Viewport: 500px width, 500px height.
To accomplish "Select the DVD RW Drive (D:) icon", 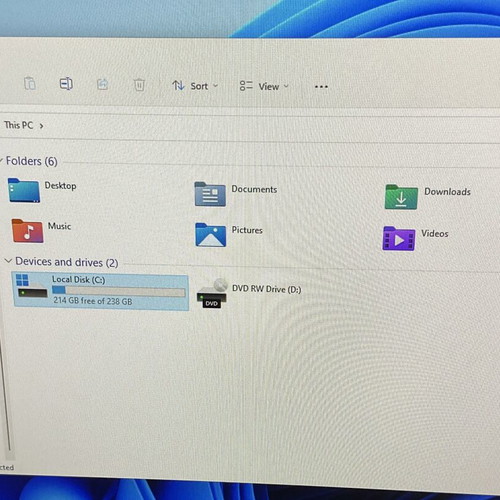I will click(212, 293).
